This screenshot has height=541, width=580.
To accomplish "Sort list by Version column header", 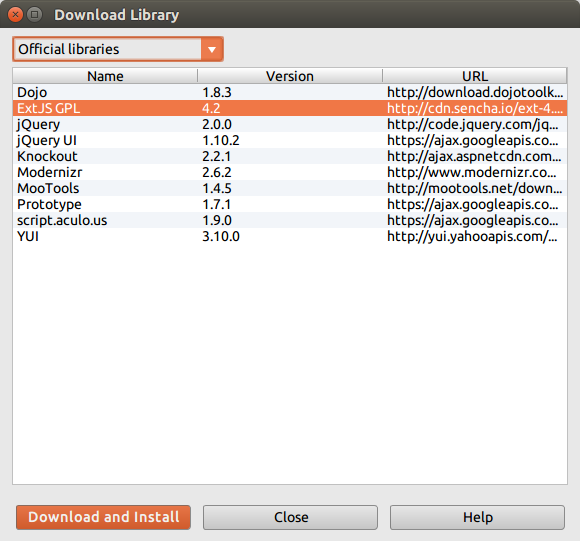I will click(290, 76).
